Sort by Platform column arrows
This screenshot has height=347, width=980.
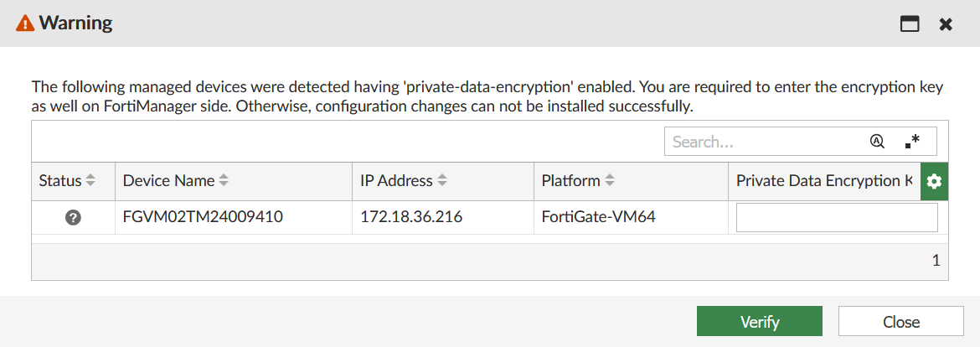(610, 181)
